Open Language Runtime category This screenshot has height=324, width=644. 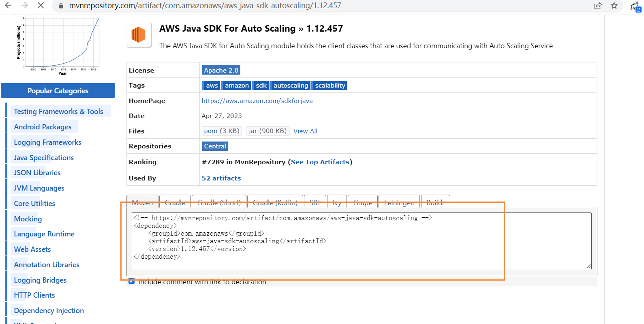pos(44,234)
